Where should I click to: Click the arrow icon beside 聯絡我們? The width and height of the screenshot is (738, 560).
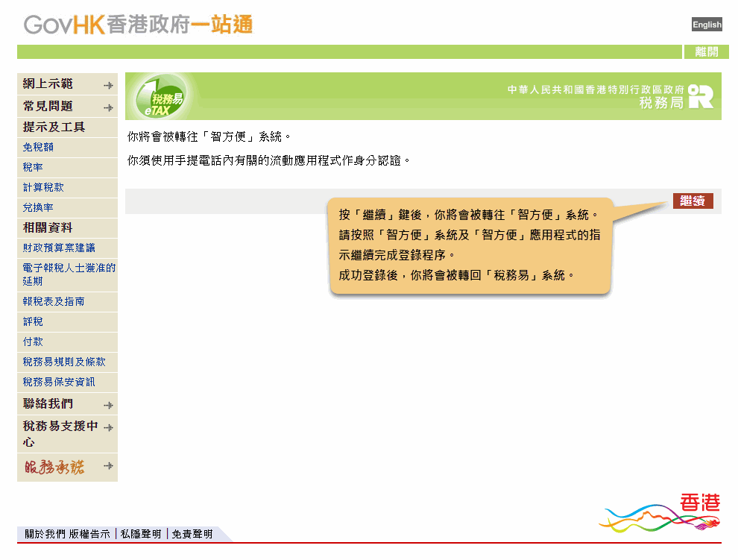[110, 403]
